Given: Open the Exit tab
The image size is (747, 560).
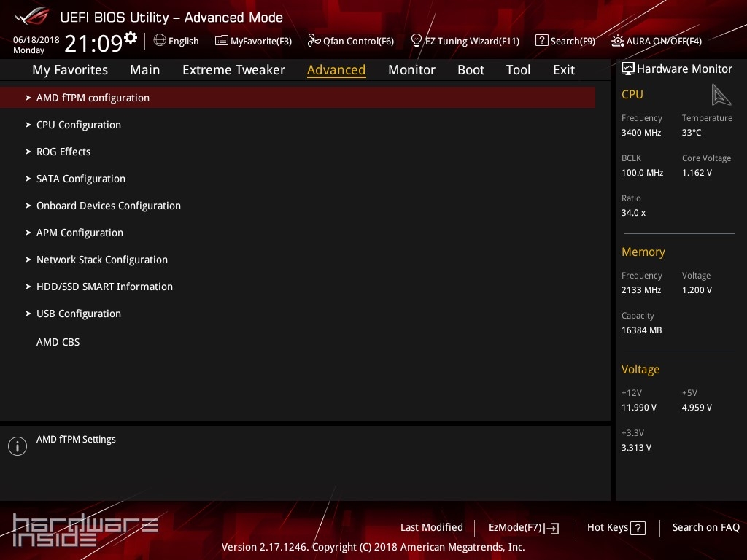Looking at the screenshot, I should 564,70.
